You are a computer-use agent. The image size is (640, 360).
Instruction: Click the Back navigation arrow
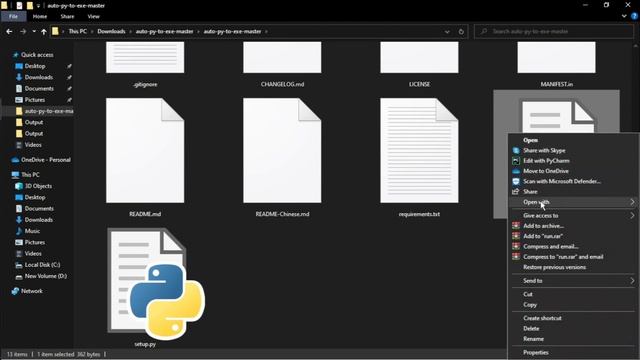[9, 31]
